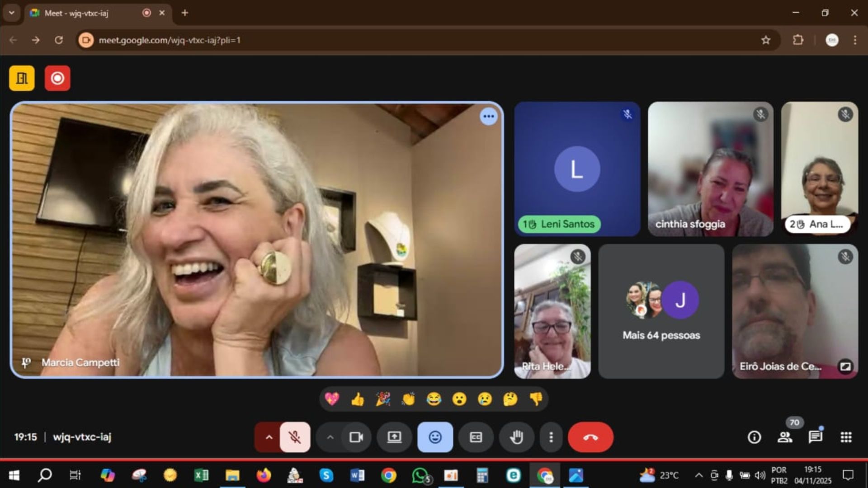Viewport: 868px width, 488px height.
Task: Present your screen now
Action: tap(394, 437)
